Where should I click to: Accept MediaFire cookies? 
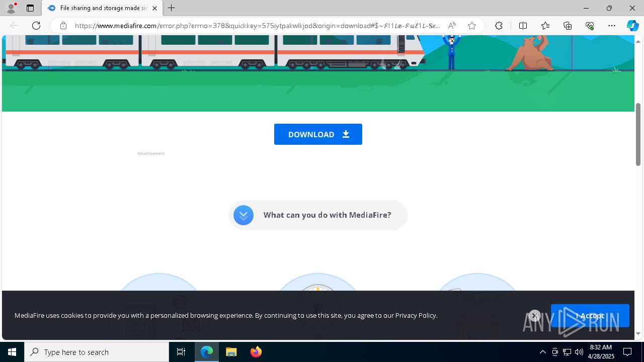[590, 316]
